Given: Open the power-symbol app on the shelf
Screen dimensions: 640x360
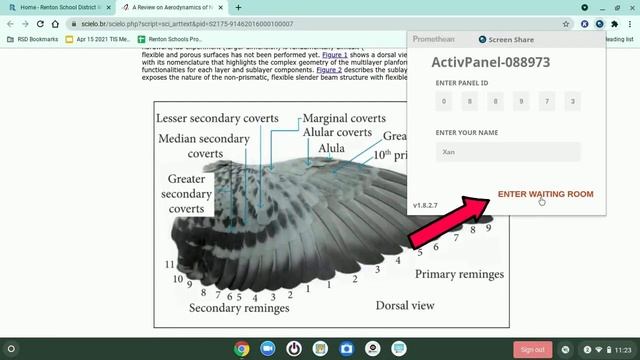Looking at the screenshot, I should tap(294, 349).
